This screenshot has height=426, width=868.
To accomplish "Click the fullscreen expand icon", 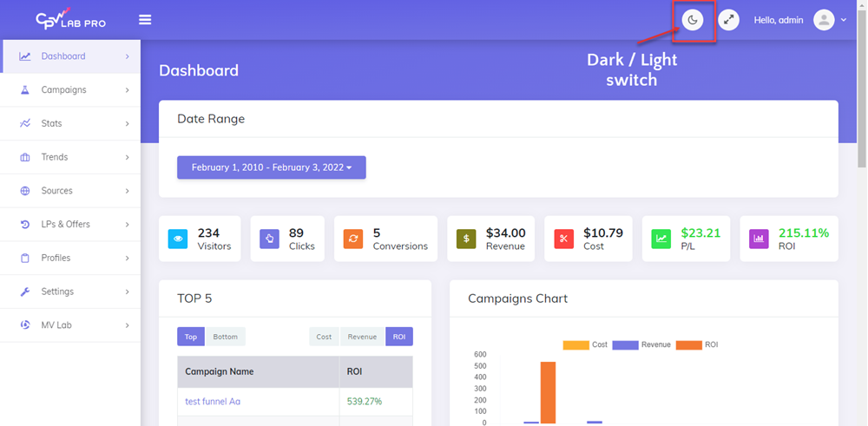I will 729,20.
